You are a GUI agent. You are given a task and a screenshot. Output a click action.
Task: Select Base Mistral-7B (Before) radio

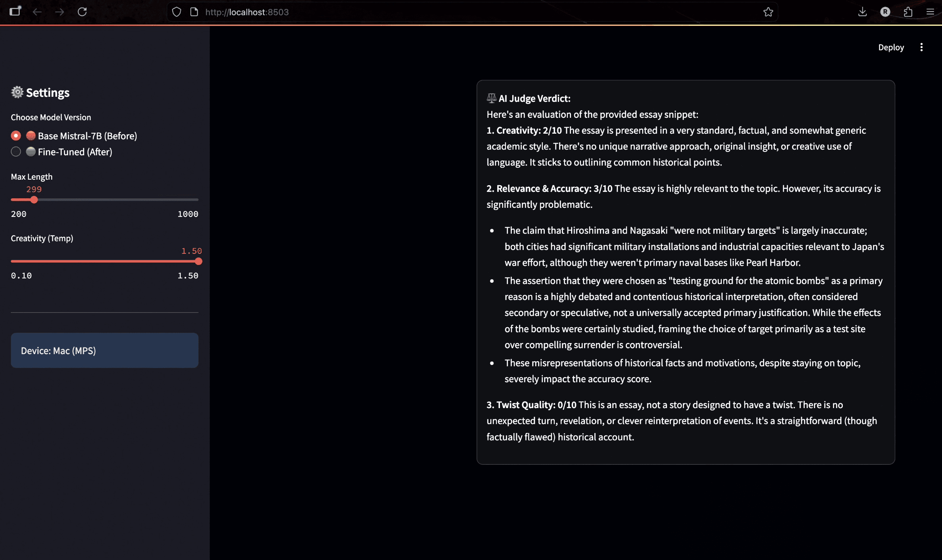click(x=16, y=136)
